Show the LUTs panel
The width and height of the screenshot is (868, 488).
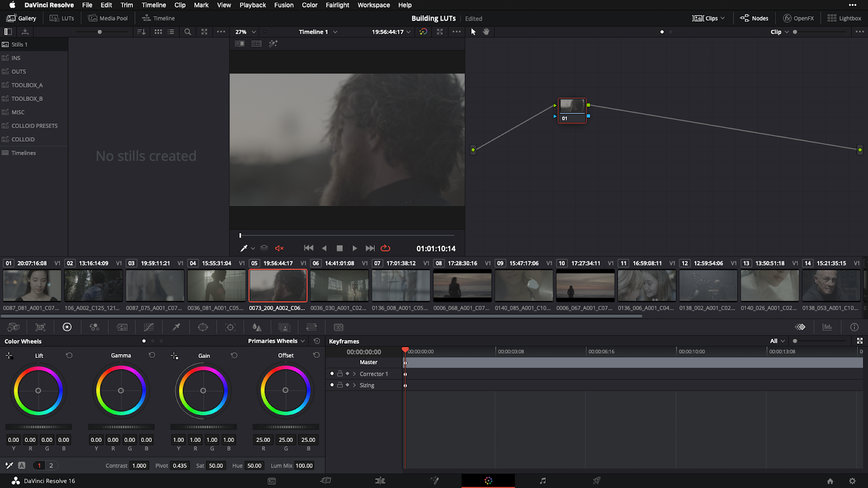point(62,18)
